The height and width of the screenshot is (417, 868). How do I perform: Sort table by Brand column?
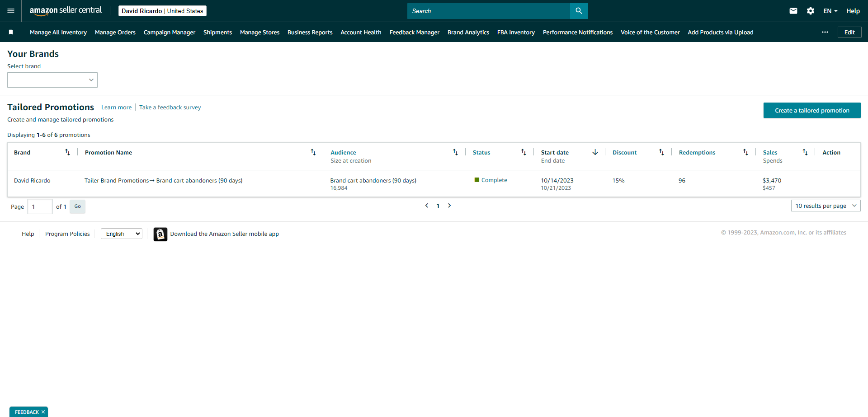tap(67, 152)
